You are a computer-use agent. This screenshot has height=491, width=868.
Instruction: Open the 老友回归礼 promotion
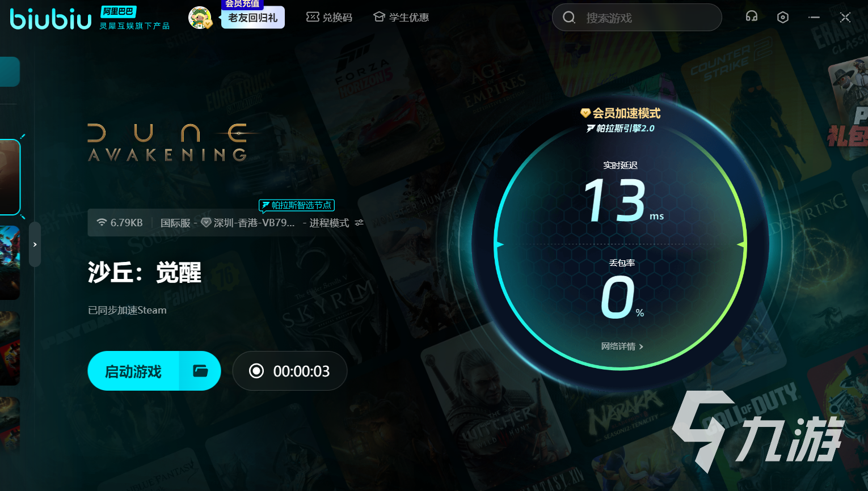(253, 18)
